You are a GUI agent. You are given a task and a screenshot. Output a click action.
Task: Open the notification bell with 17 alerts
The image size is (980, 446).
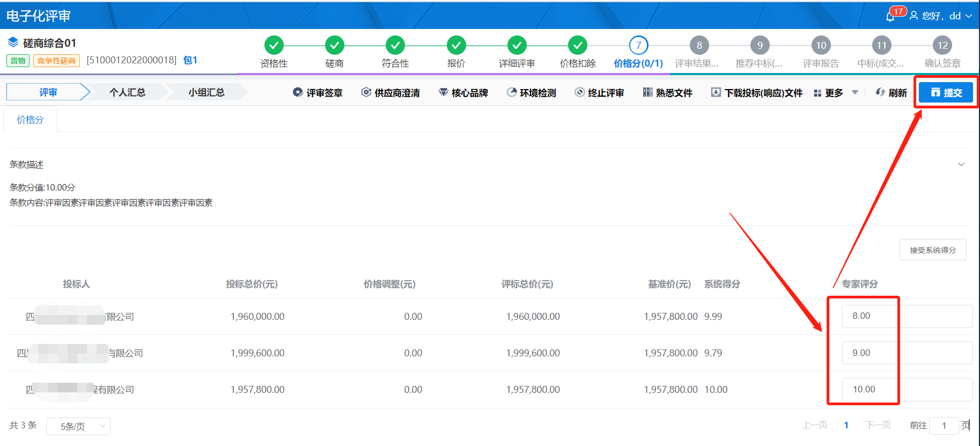(x=890, y=16)
